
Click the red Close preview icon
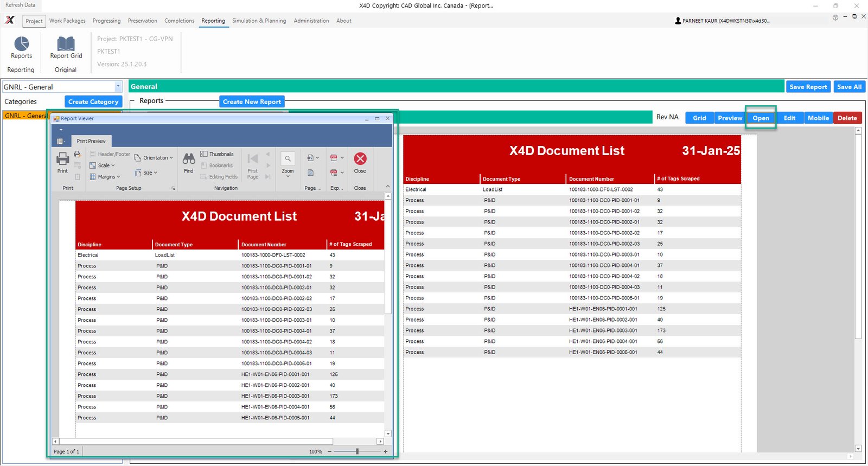360,159
